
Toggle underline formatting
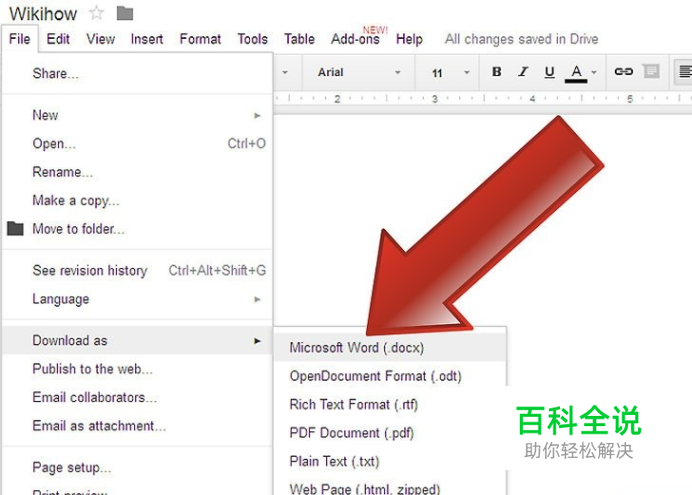pos(549,71)
